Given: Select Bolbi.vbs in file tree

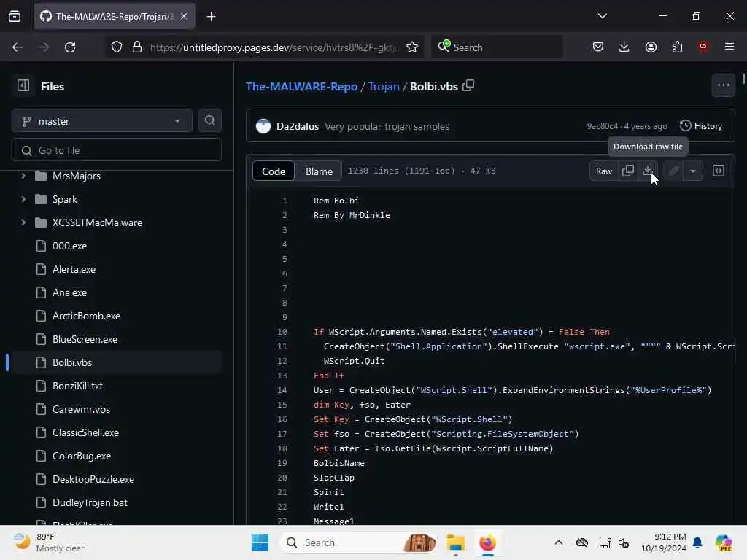Looking at the screenshot, I should (x=72, y=362).
